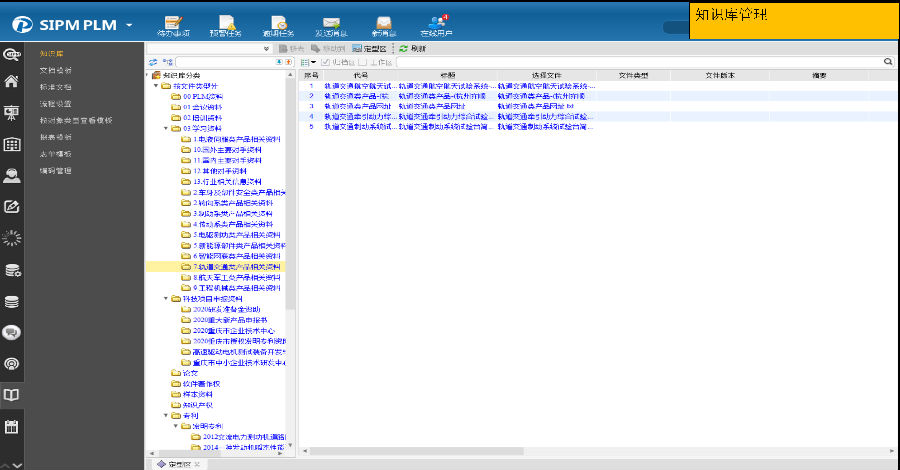Show 在线用户 online users icon
The image size is (900, 470).
tap(437, 21)
